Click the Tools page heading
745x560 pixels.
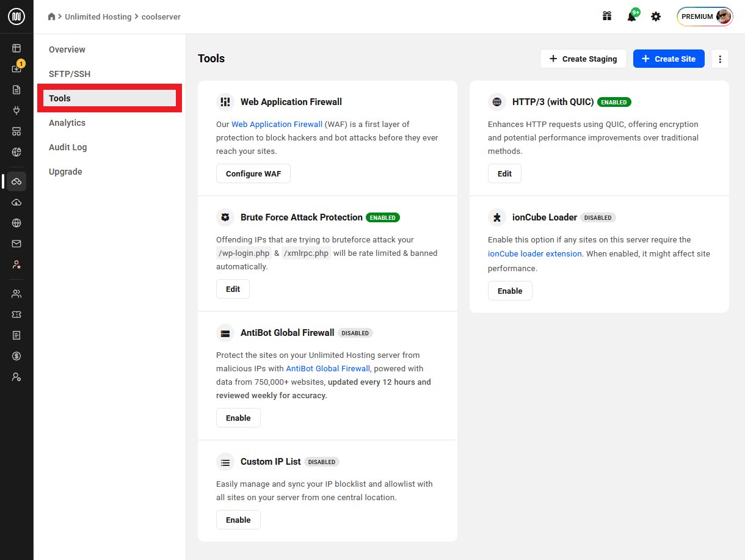(211, 59)
